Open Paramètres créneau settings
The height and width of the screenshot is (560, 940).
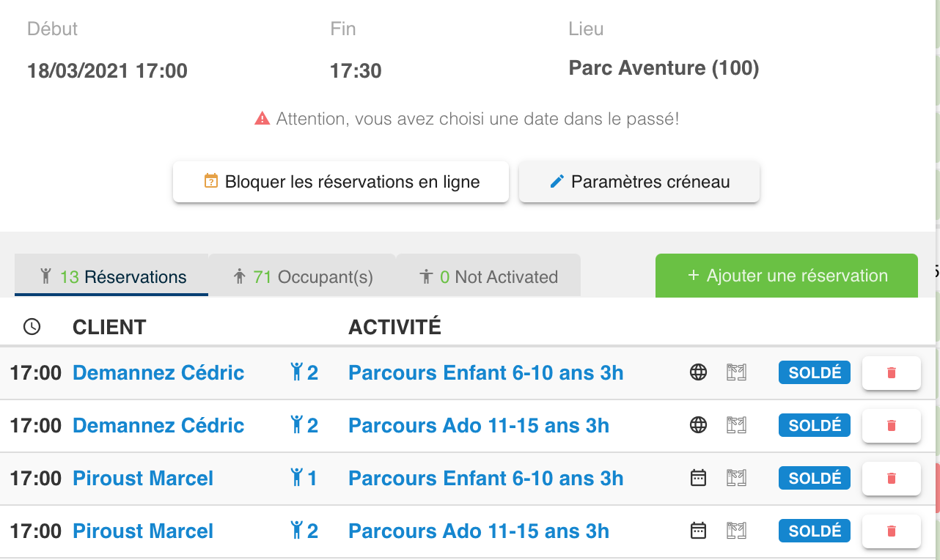(x=639, y=182)
